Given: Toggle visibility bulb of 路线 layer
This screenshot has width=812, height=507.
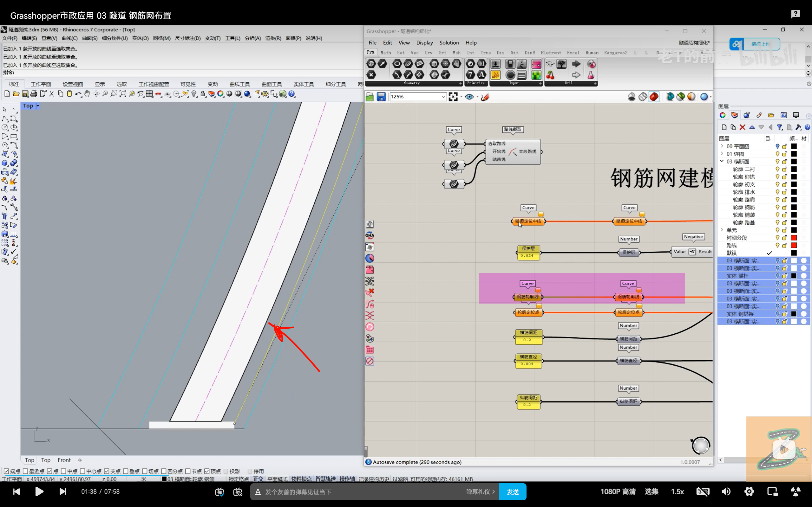Looking at the screenshot, I should [x=777, y=245].
